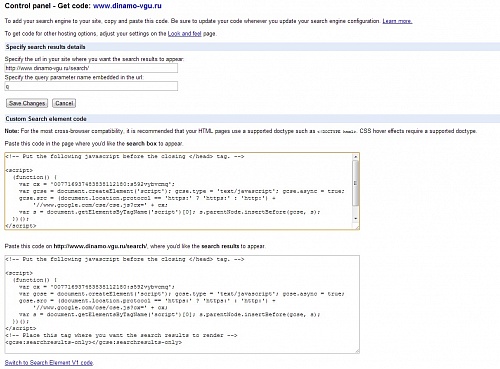Viewport: 500px width, 369px height.
Task: Click the search results URL input field
Action: pyautogui.click(x=91, y=68)
